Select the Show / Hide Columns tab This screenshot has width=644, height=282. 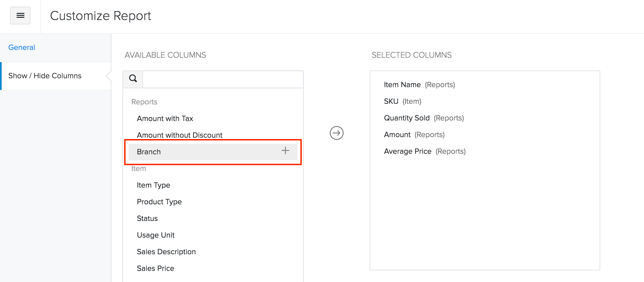pyautogui.click(x=45, y=76)
